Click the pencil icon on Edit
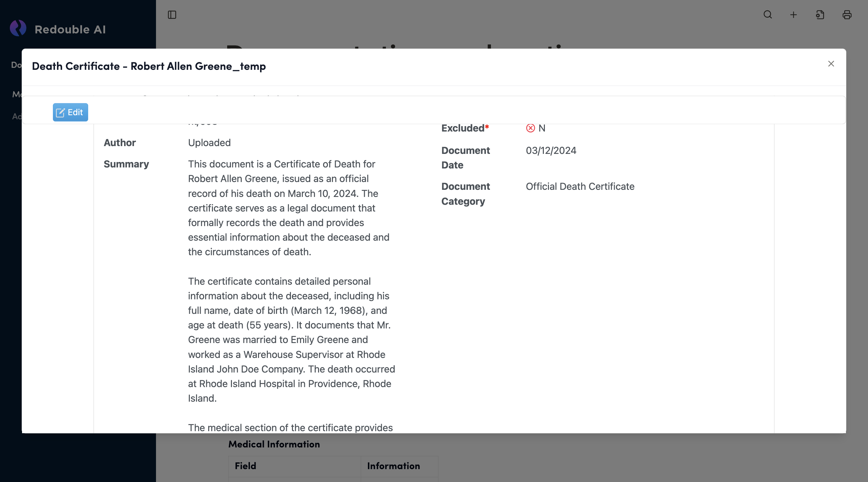Viewport: 868px width, 482px height. (x=60, y=113)
